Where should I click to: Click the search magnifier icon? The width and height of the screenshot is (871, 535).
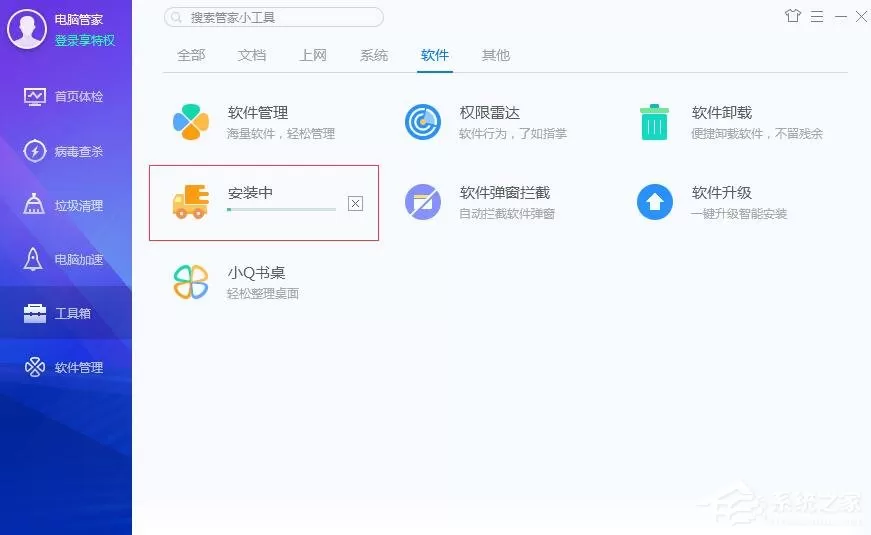pyautogui.click(x=176, y=18)
